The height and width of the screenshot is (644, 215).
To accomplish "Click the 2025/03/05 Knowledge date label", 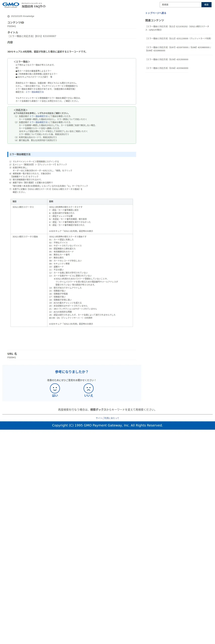I will coord(23,16).
